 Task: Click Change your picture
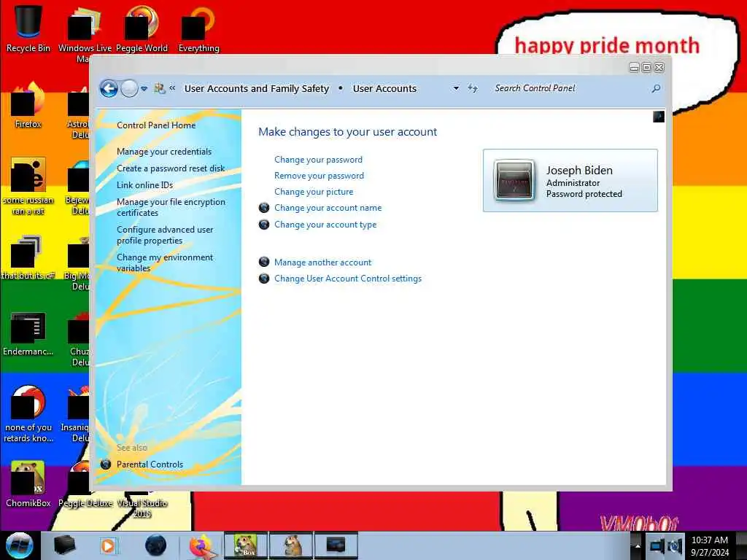pos(314,192)
